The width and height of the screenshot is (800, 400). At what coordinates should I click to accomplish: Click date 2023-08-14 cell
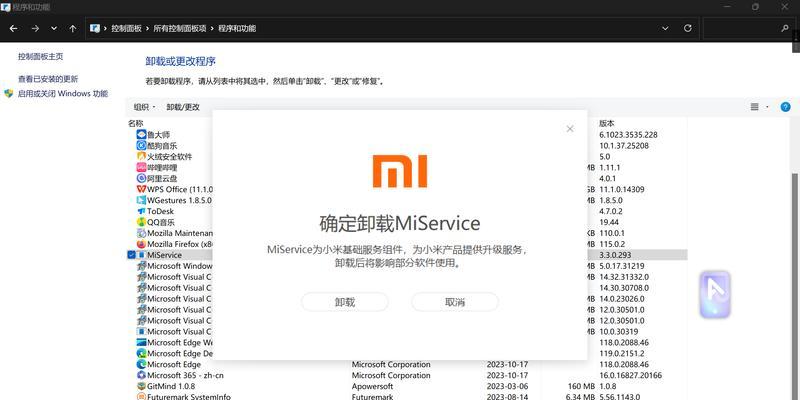tap(507, 396)
